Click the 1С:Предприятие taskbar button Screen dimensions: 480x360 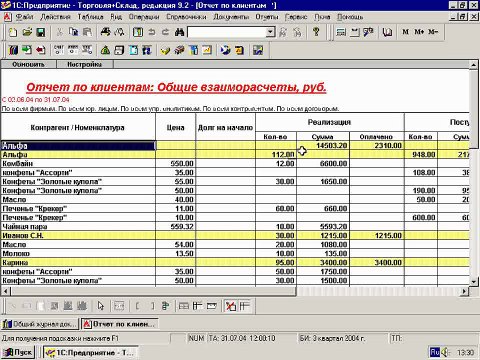coord(90,352)
